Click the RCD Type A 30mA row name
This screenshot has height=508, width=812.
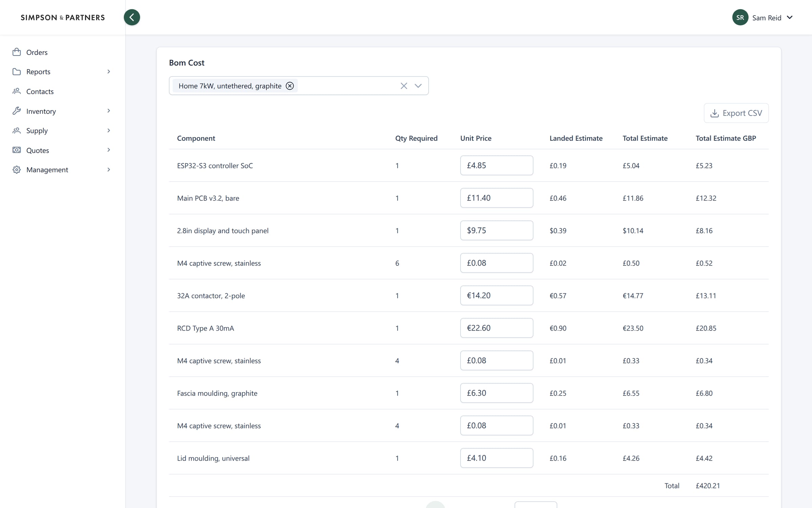(205, 328)
